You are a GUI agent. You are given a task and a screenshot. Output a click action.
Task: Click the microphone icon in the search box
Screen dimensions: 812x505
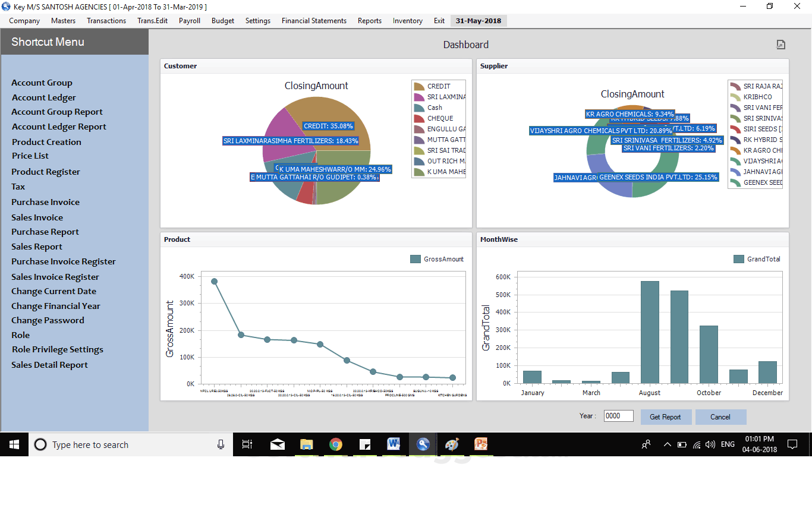(221, 444)
